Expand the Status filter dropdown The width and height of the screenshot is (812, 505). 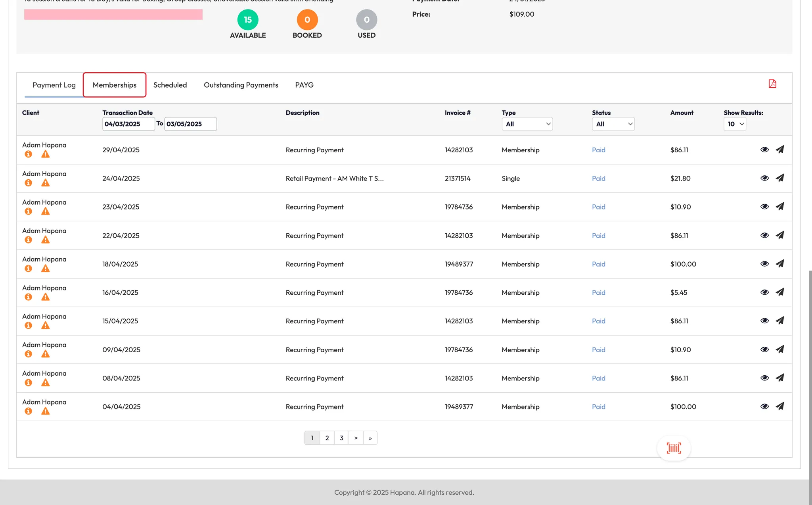pyautogui.click(x=613, y=124)
